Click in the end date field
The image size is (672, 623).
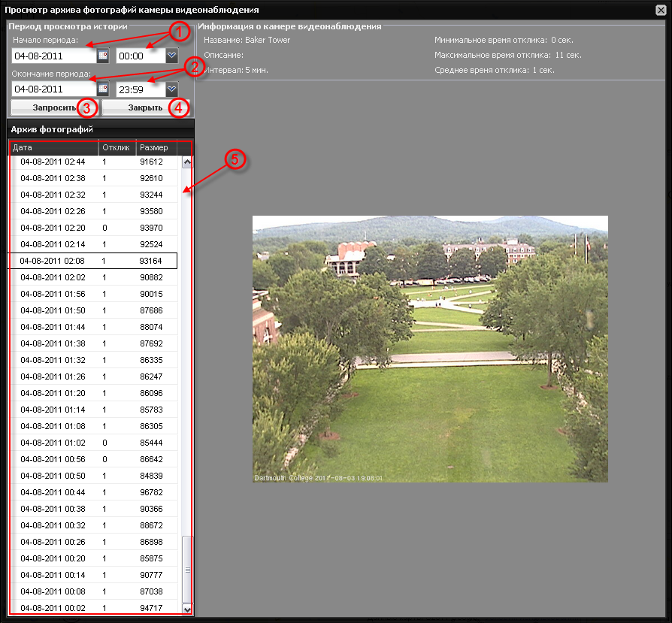53,89
